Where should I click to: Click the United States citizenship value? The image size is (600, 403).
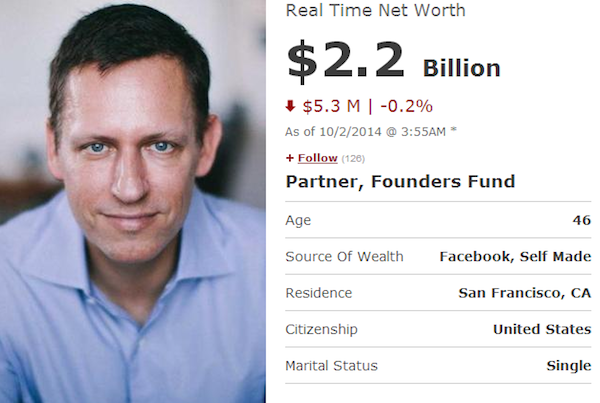[541, 329]
